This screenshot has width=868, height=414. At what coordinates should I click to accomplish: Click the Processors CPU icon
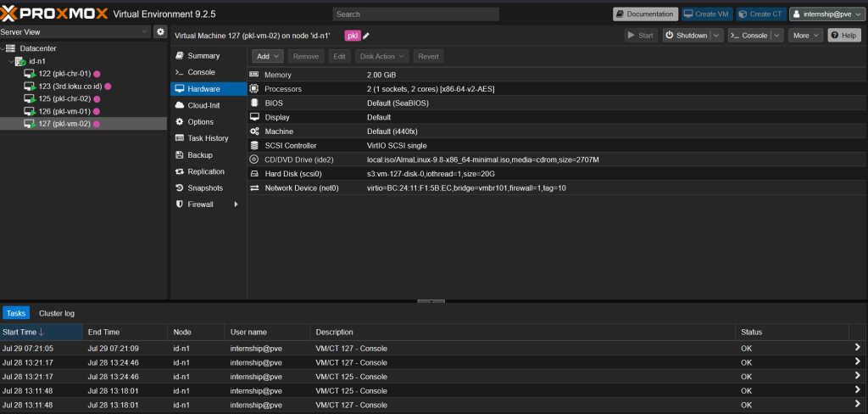pyautogui.click(x=254, y=89)
